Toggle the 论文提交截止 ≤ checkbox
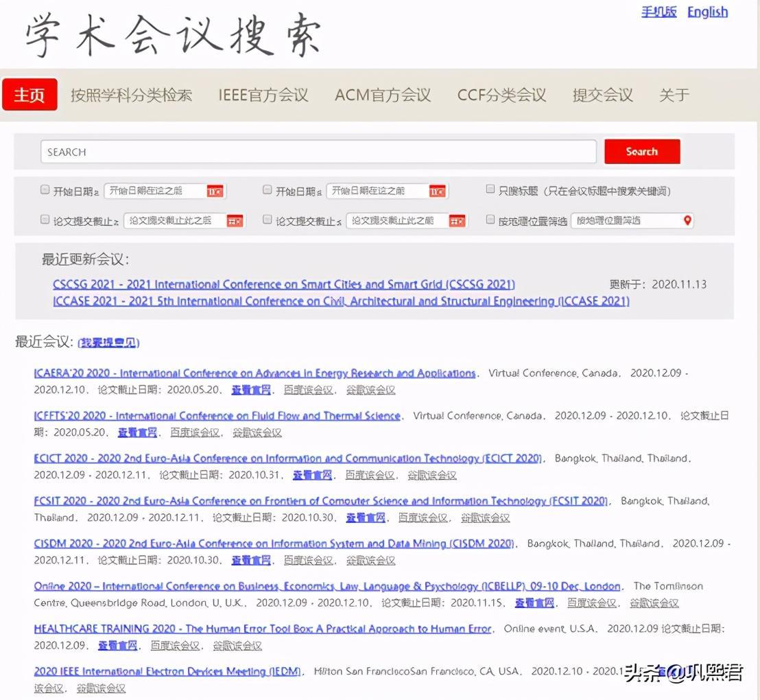 268,220
